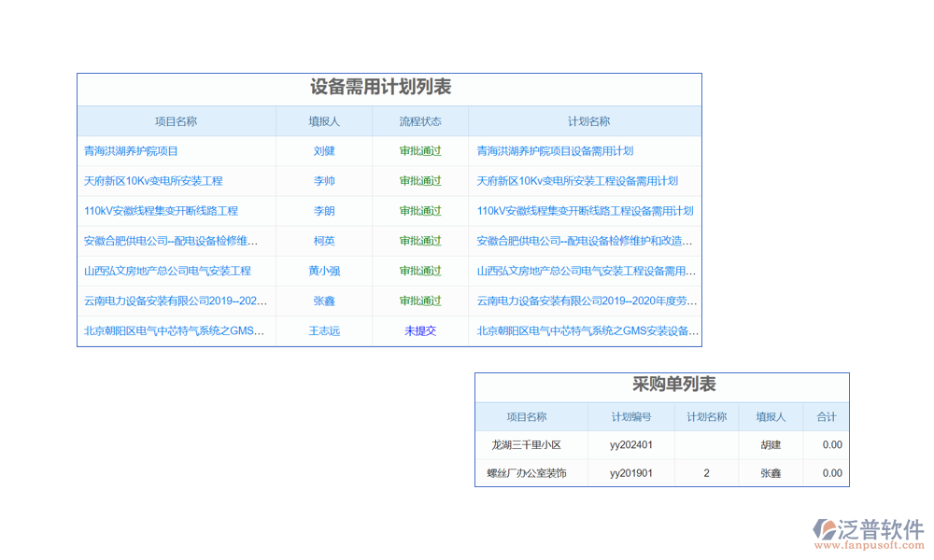Image resolution: width=934 pixels, height=560 pixels.
Task: Click the 计划编号 column header
Action: pos(630,417)
